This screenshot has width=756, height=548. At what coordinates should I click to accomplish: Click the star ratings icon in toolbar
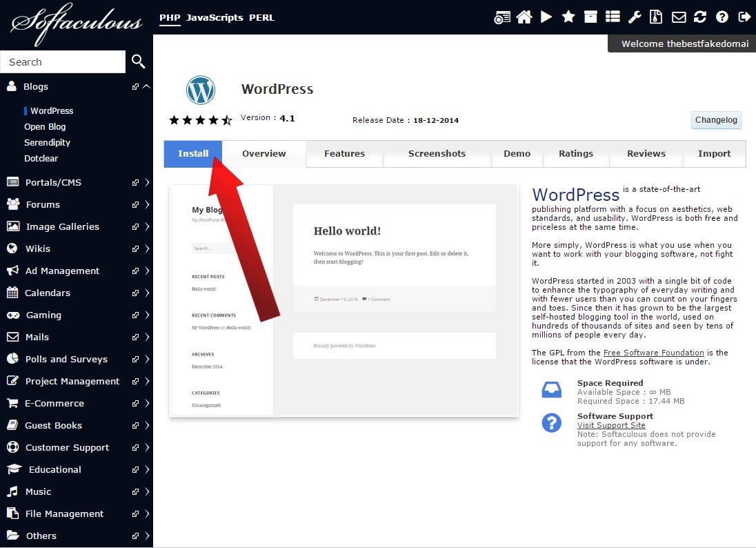[x=568, y=17]
